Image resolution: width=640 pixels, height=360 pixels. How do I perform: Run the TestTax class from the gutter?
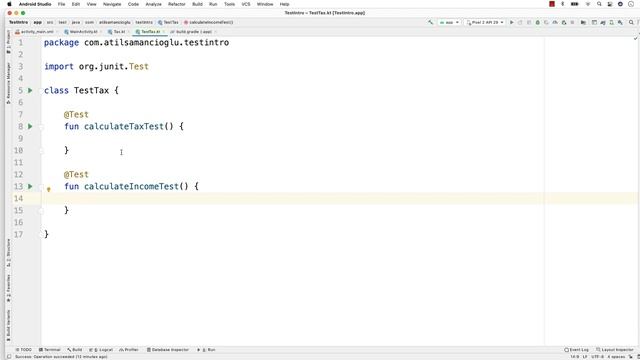[x=30, y=90]
